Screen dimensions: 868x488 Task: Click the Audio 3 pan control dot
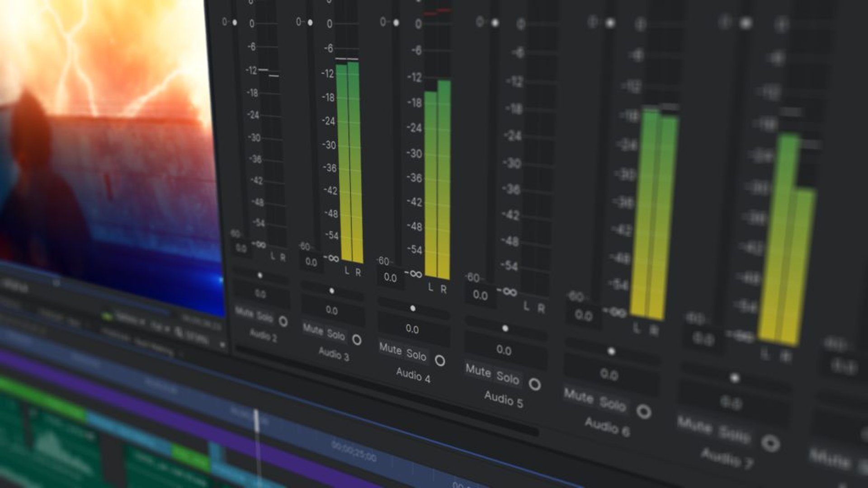[332, 291]
